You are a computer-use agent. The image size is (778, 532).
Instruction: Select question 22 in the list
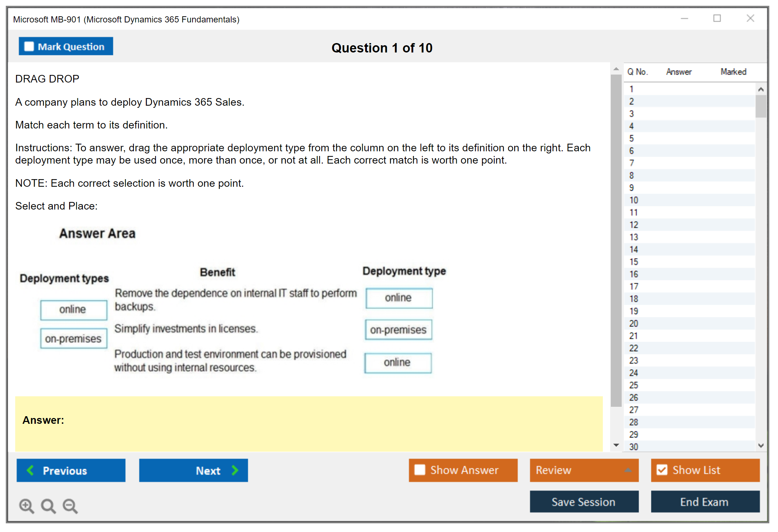point(634,348)
